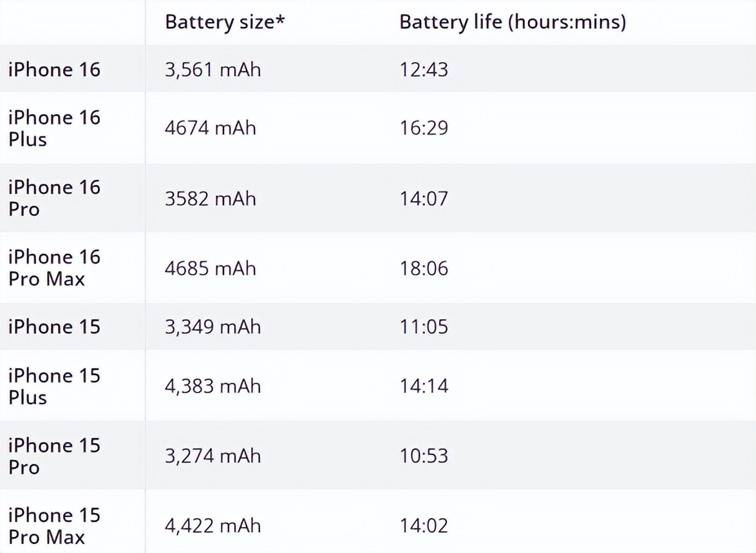
Task: Select the iPhone 16 Plus row label
Action: click(x=54, y=128)
